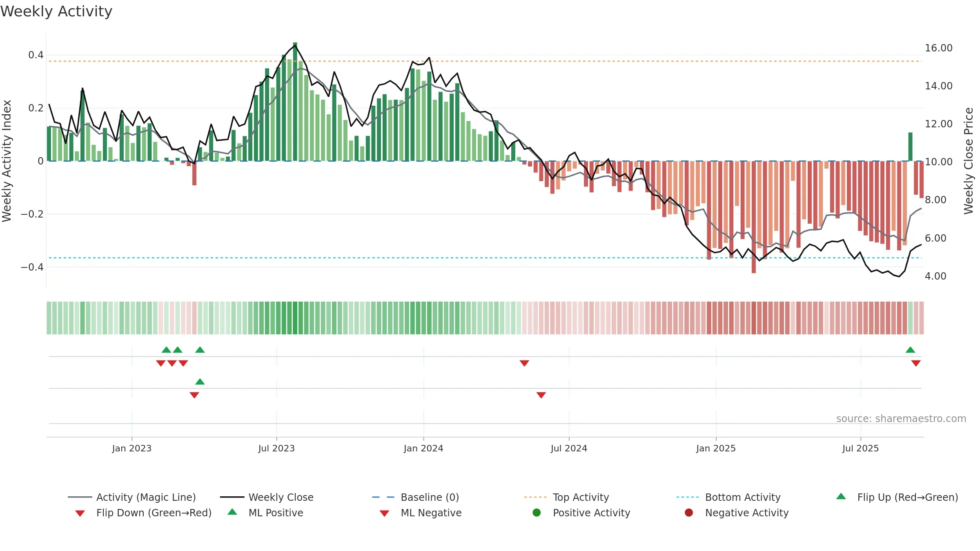Click the Weekly Activity Index axis title
980x551 pixels.
pos(7,161)
